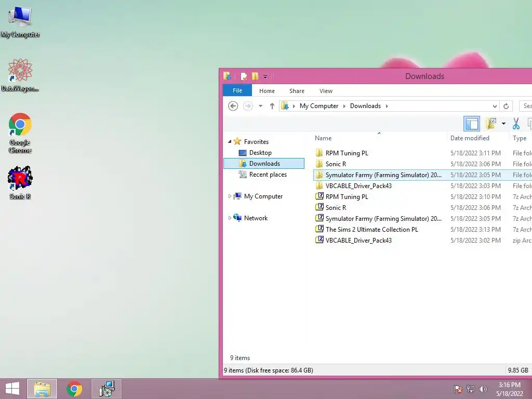Click the Search box
The height and width of the screenshot is (399, 532).
point(526,106)
